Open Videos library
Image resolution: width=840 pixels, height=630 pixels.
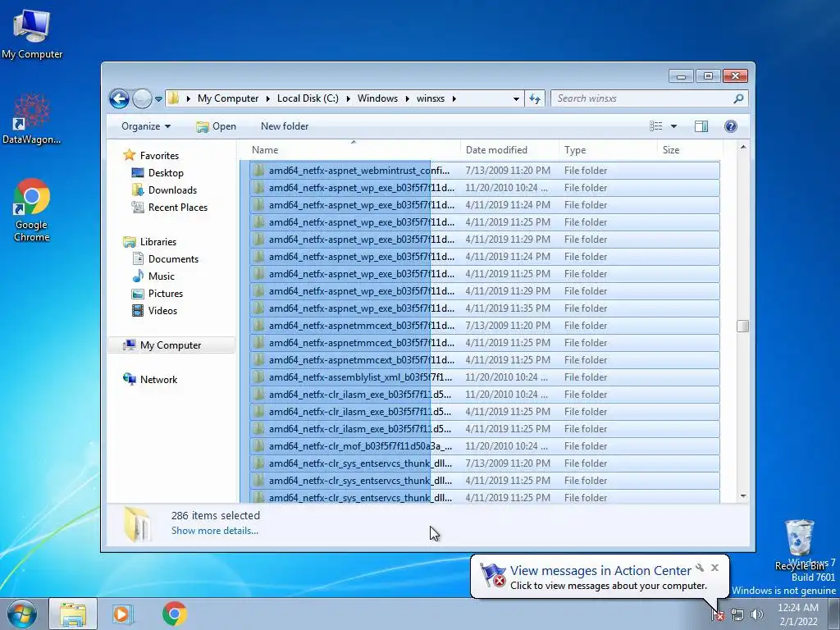tap(162, 311)
